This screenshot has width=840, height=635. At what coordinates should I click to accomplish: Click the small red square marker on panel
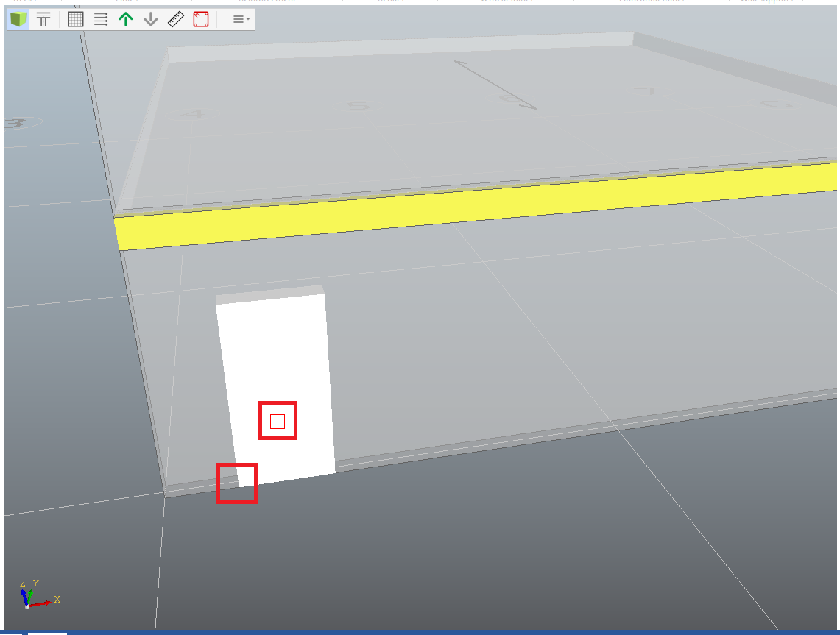point(278,421)
